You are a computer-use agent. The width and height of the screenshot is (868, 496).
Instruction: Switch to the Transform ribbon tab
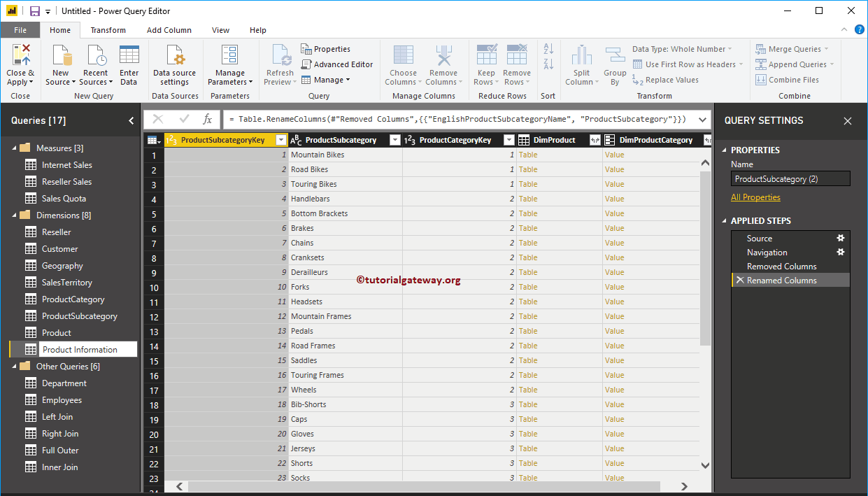107,30
